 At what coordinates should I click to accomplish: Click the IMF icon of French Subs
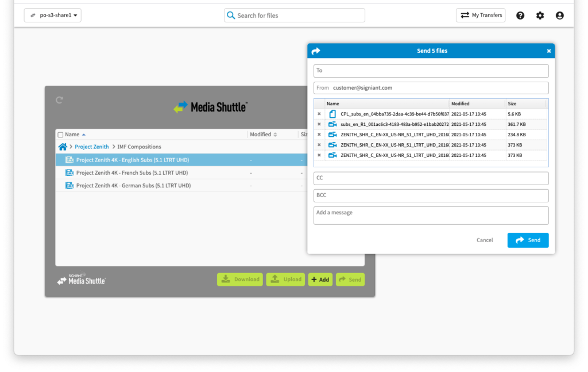(x=69, y=172)
